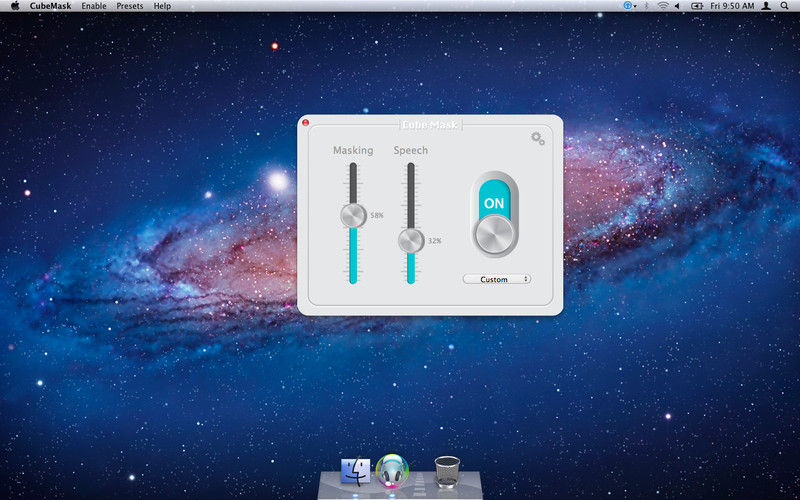This screenshot has width=800, height=500.
Task: Open Finder from the dock
Action: tap(355, 470)
